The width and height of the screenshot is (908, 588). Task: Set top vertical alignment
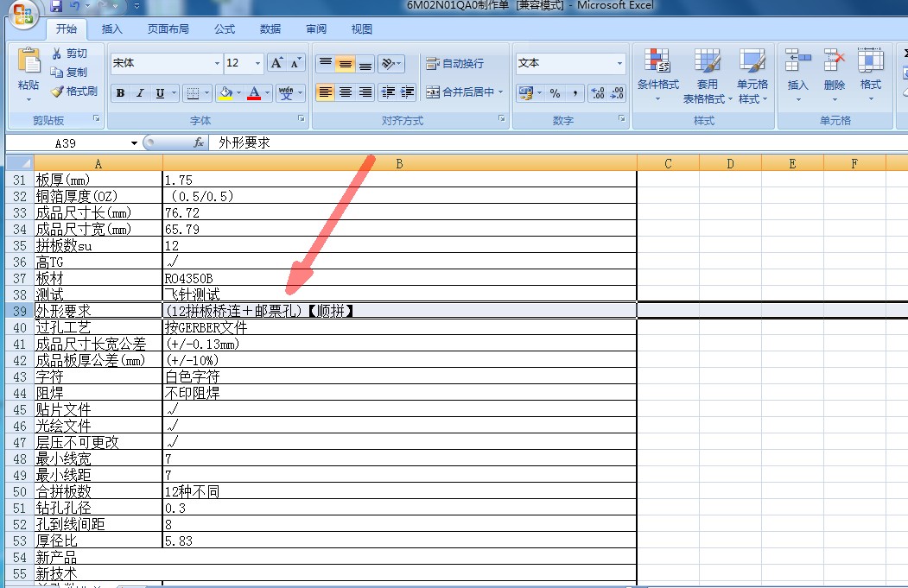point(326,63)
